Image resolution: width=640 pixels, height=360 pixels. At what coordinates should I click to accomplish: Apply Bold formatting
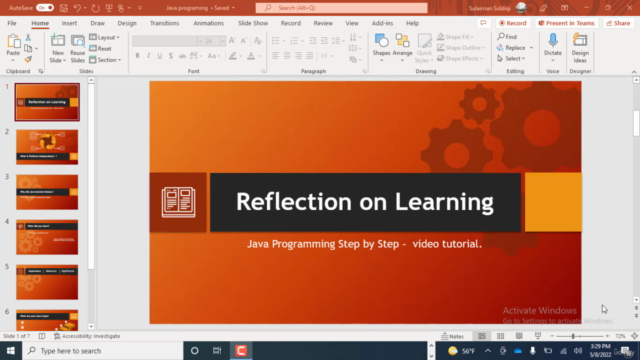pos(138,56)
